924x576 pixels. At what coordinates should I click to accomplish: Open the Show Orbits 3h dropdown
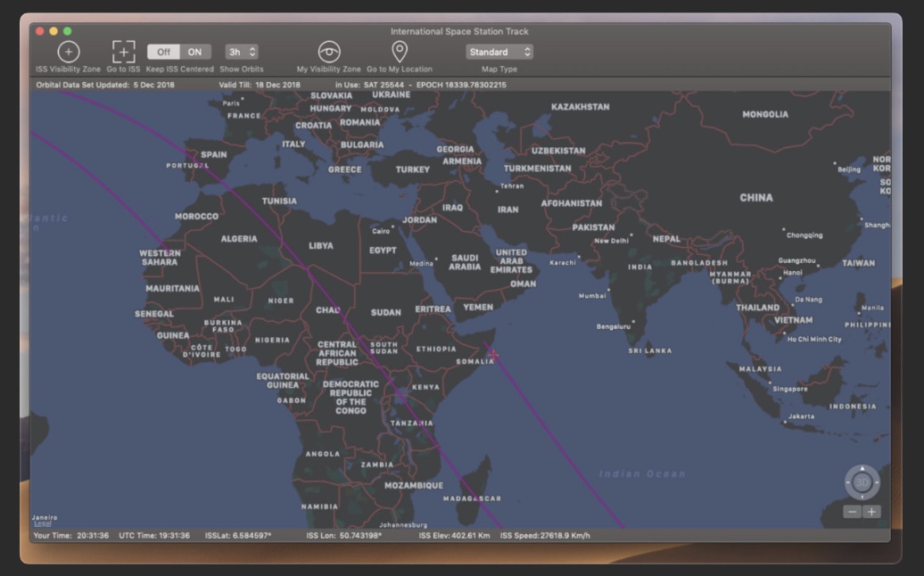point(241,52)
